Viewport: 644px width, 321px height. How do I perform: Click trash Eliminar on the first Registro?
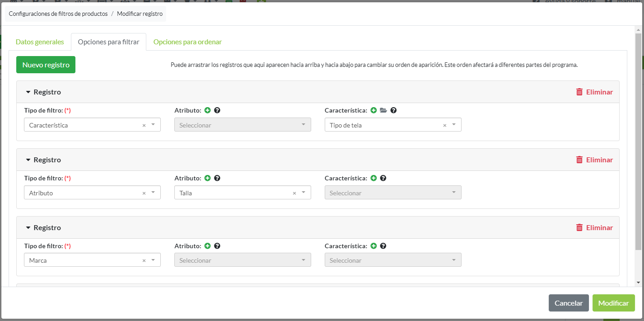(594, 92)
